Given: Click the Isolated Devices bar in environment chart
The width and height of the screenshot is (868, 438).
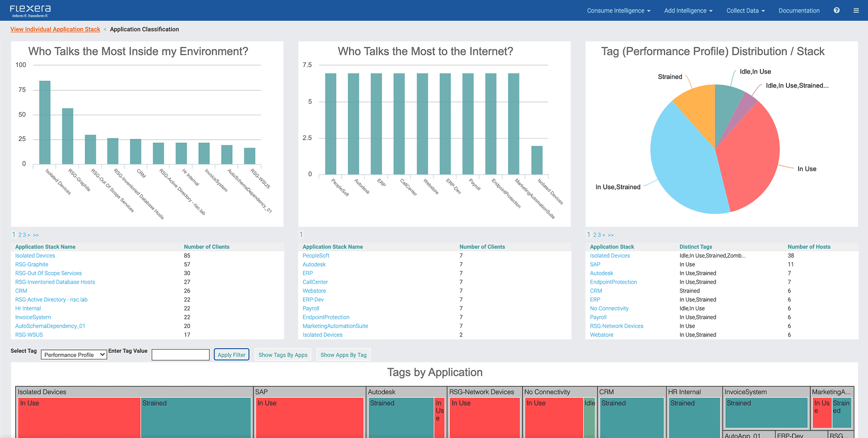Looking at the screenshot, I should click(45, 122).
